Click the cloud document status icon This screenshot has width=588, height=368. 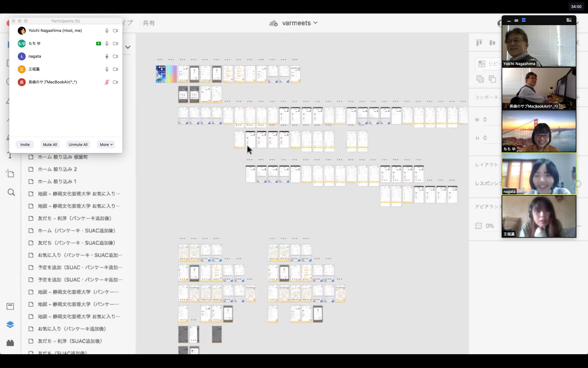click(x=273, y=23)
